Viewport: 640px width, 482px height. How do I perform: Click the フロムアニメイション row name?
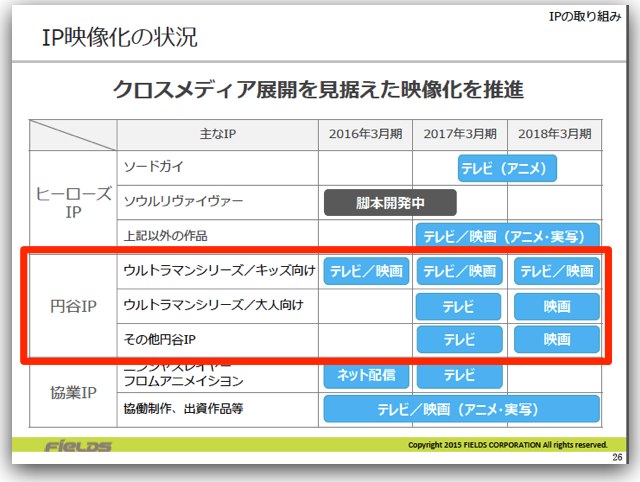point(183,380)
